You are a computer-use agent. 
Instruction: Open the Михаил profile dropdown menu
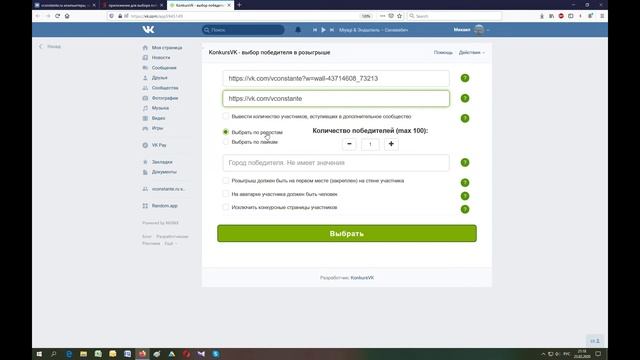[471, 30]
